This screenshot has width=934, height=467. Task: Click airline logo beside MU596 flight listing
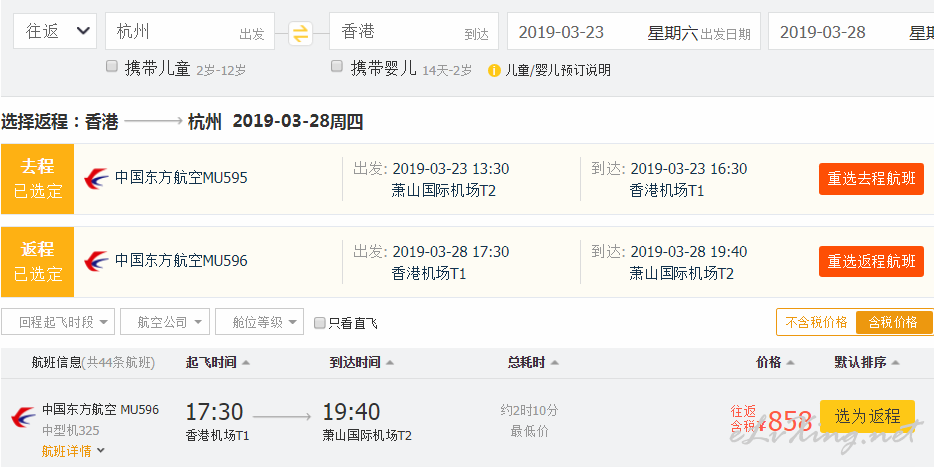(x=23, y=418)
